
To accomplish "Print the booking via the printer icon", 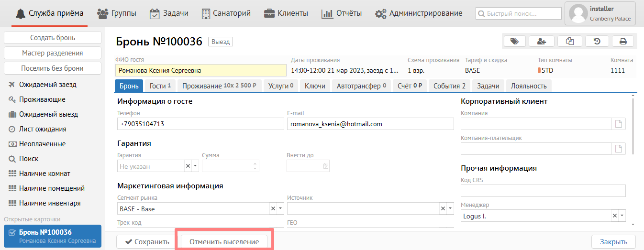I will [623, 42].
